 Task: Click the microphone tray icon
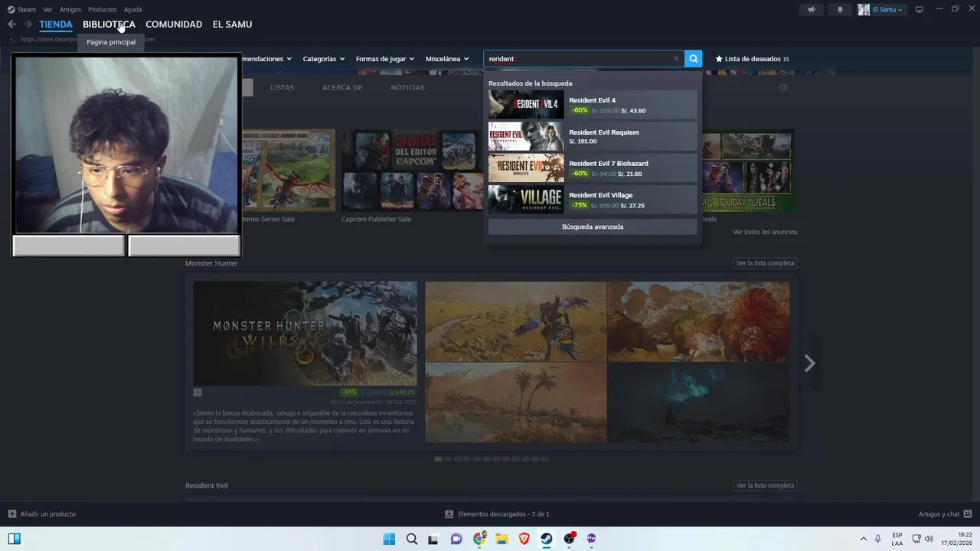878,539
